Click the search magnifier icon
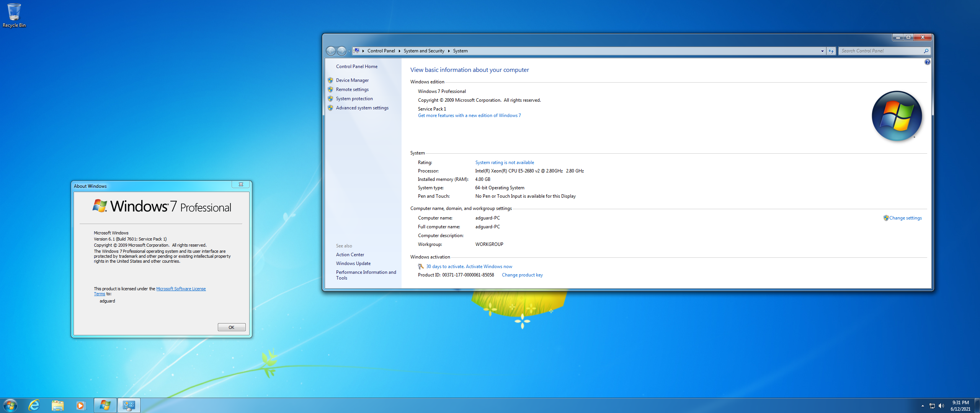Screen dimensions: 980x413 pos(926,51)
